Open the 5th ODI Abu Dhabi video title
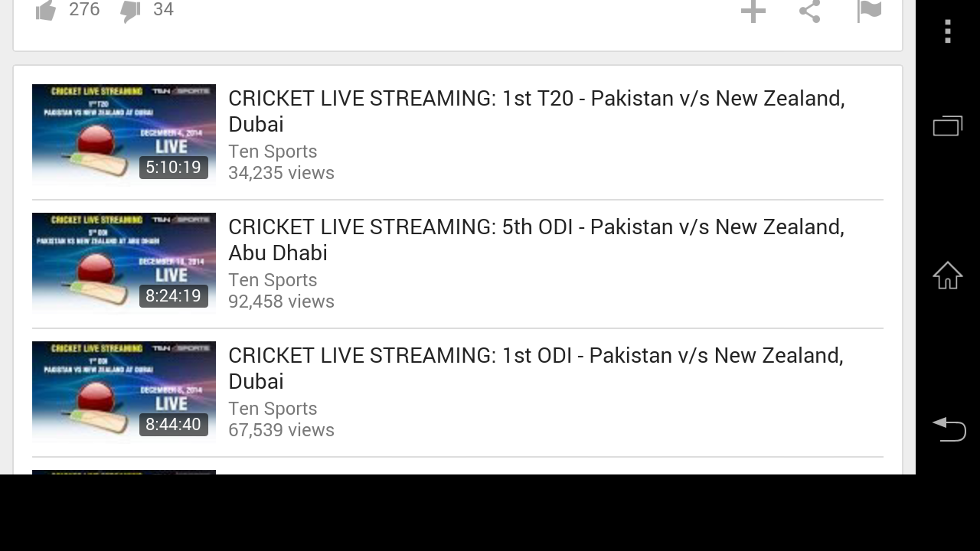 (536, 240)
